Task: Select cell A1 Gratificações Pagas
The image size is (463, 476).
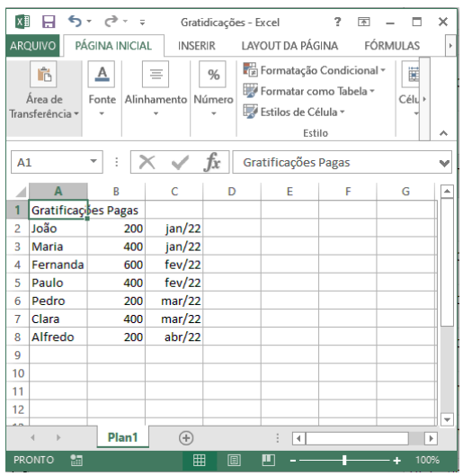Action: (x=58, y=210)
